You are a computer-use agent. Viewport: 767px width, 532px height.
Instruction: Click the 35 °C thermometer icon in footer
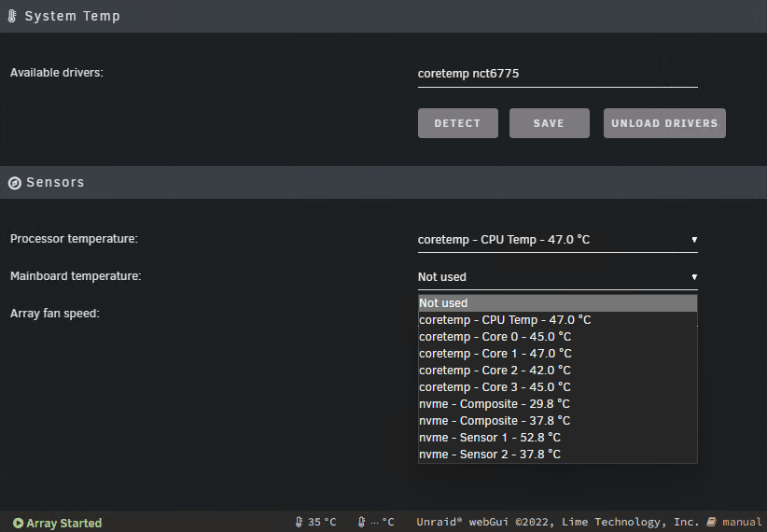(x=299, y=523)
